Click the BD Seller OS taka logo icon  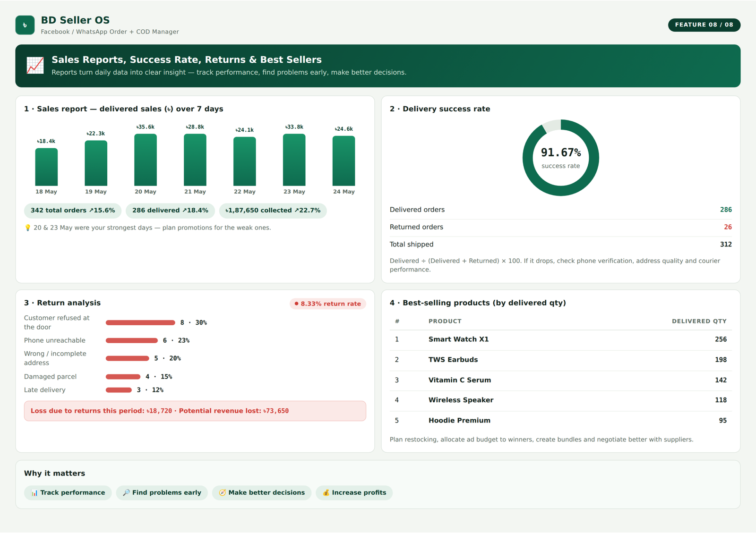click(25, 25)
